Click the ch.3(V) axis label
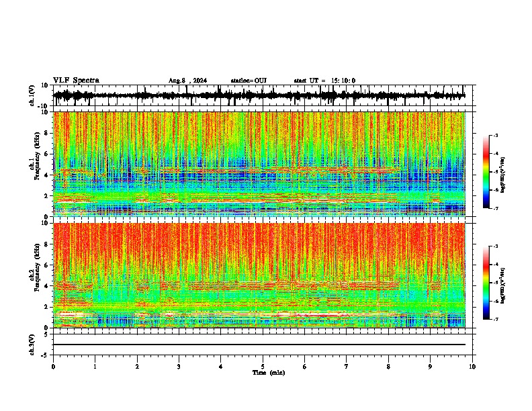 tap(32, 345)
